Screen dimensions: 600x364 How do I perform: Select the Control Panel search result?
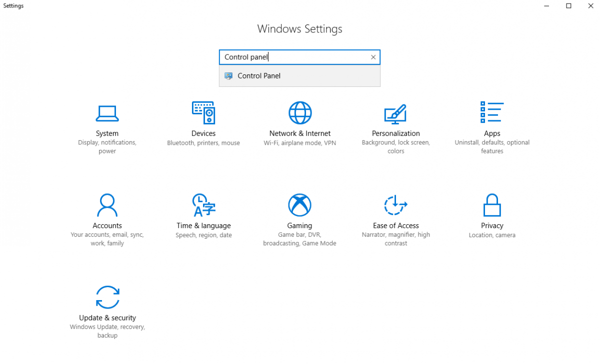pos(259,75)
